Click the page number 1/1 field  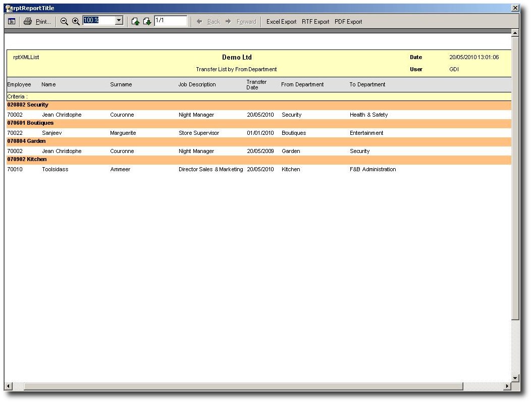coord(171,21)
